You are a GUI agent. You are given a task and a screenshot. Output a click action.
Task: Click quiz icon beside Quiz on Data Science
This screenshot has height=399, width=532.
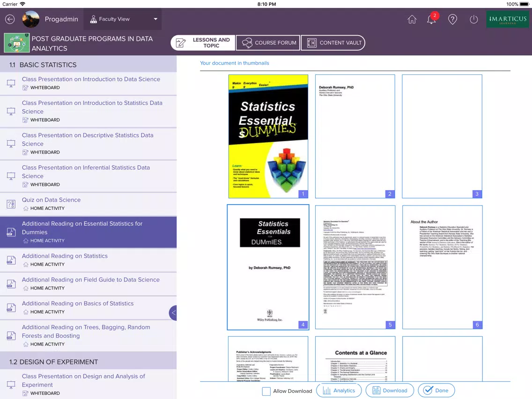coord(11,204)
